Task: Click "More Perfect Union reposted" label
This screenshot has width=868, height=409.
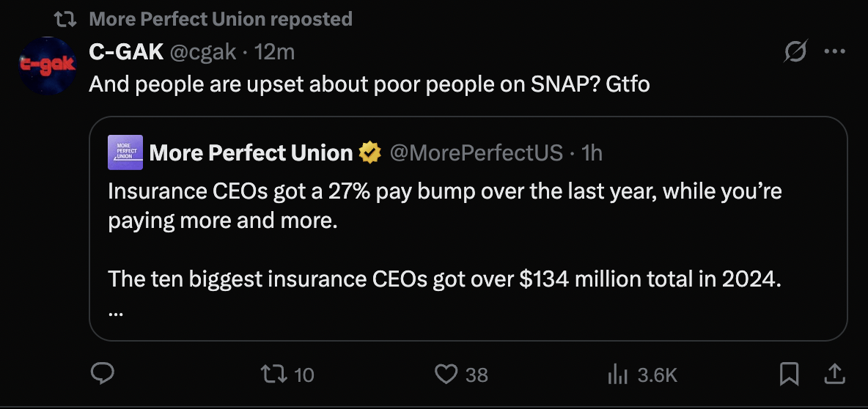Action: (220, 18)
